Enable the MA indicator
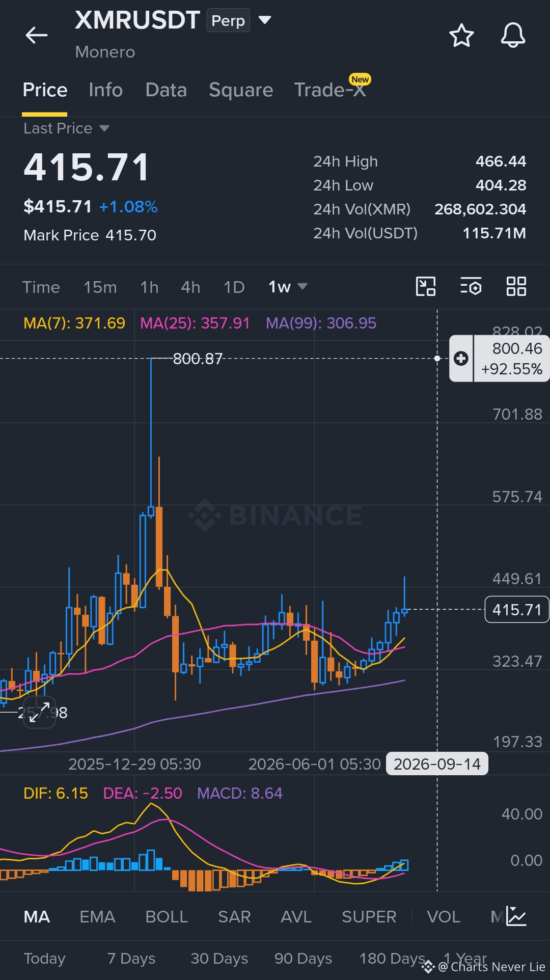 click(x=37, y=917)
